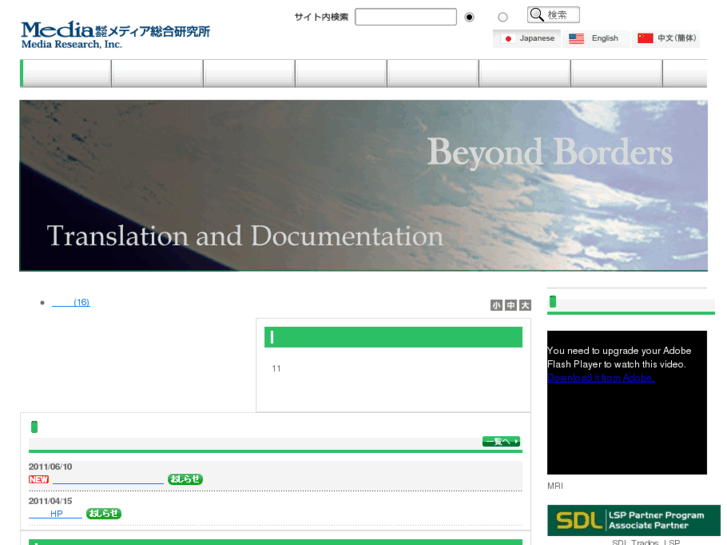The height and width of the screenshot is (545, 727).
Task: Set font size to medium with 中 icon
Action: (510, 305)
